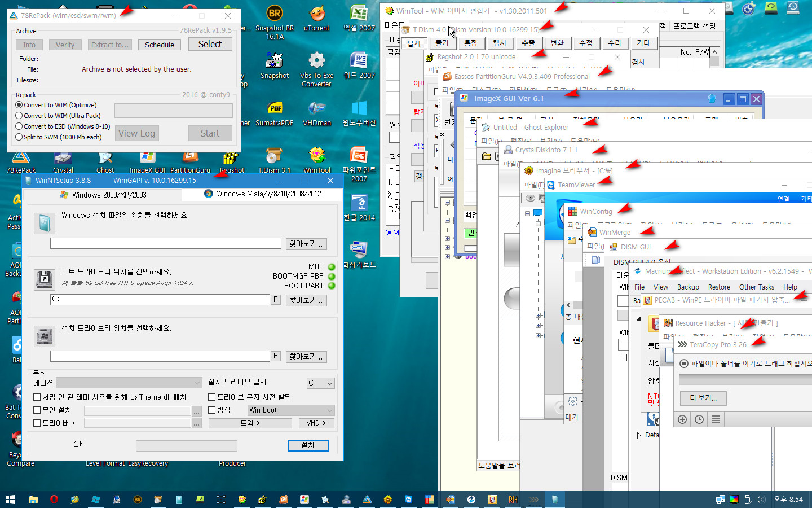Click the 더 보기... button in TeraCopy
812x508 pixels.
coord(703,398)
